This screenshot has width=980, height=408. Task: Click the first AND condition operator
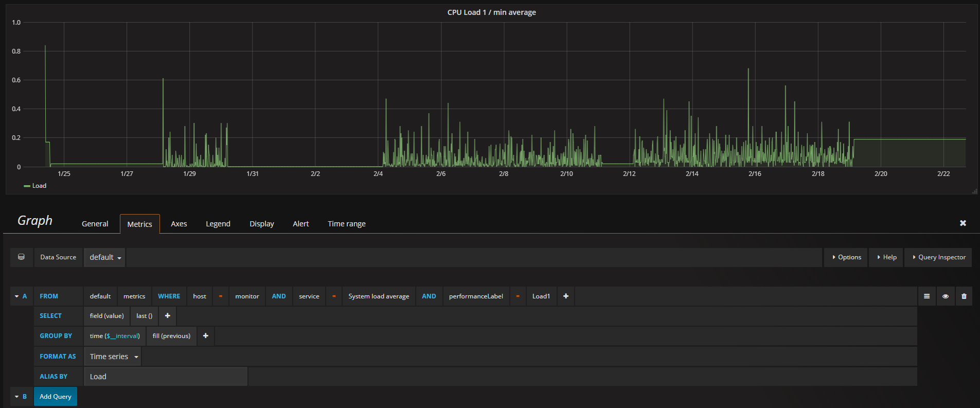[279, 296]
